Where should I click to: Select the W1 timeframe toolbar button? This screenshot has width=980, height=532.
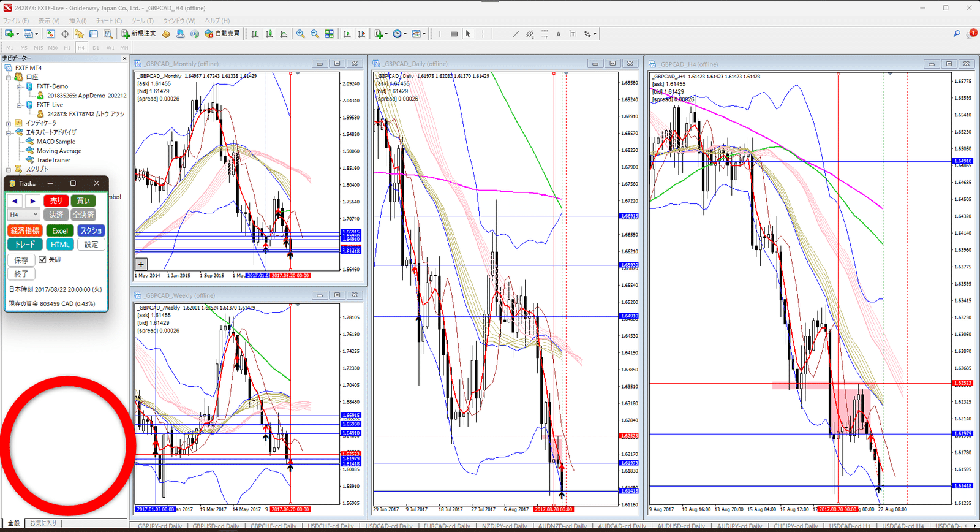point(110,47)
